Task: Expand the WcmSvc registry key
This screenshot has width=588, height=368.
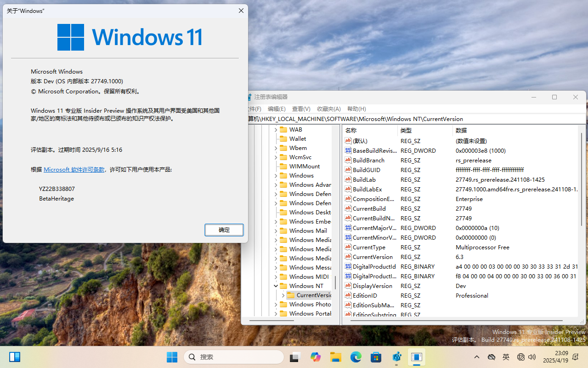Action: [x=276, y=157]
